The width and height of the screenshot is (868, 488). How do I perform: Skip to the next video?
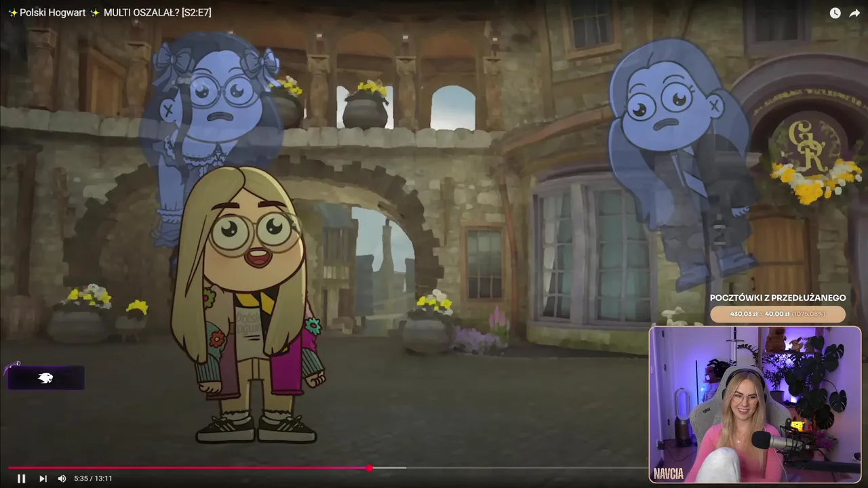(x=43, y=479)
